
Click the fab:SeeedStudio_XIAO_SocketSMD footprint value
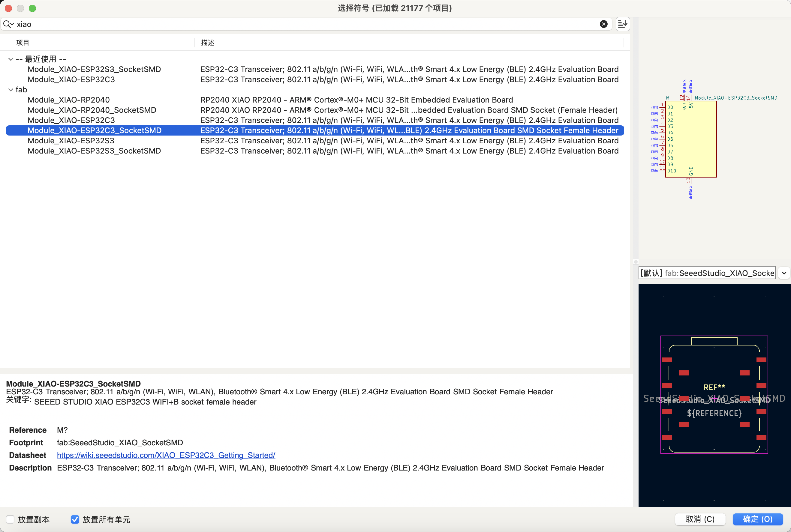coord(120,442)
